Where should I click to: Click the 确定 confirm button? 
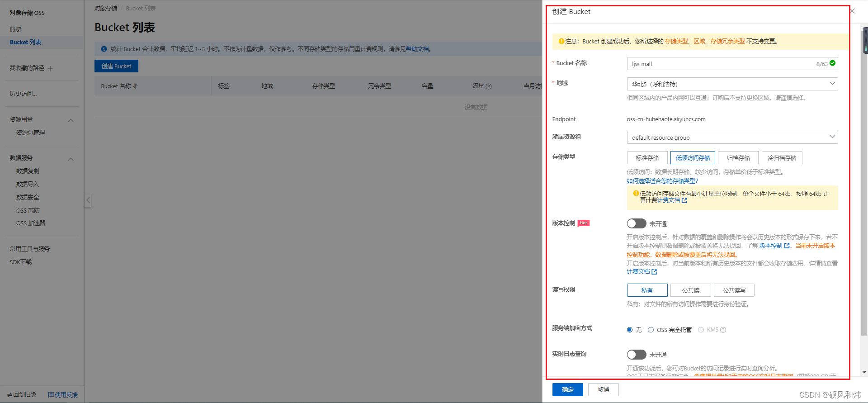click(567, 389)
